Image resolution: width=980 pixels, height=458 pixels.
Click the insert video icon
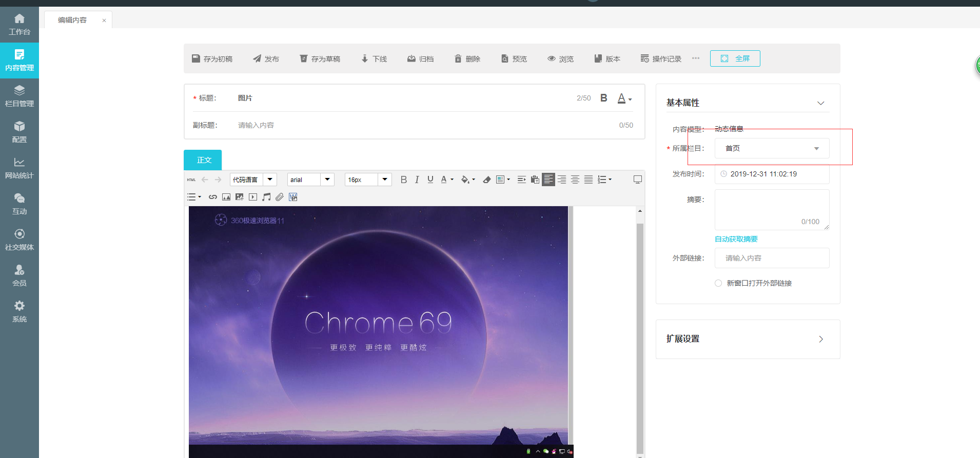click(253, 197)
